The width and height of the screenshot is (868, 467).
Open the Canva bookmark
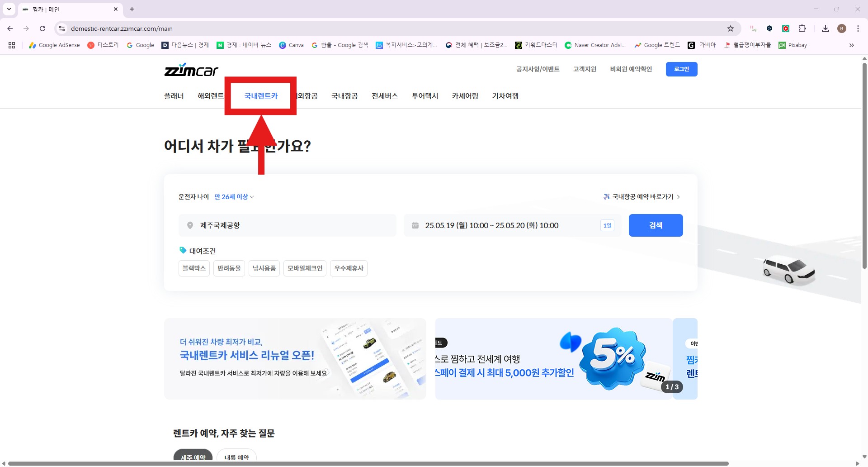tap(292, 45)
